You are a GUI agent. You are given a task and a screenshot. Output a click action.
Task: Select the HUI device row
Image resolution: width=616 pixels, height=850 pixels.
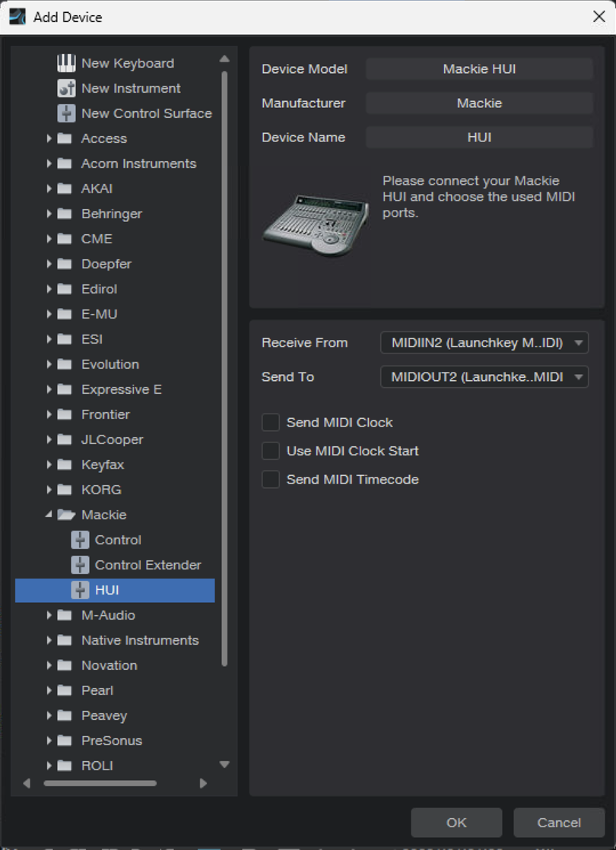click(x=115, y=590)
